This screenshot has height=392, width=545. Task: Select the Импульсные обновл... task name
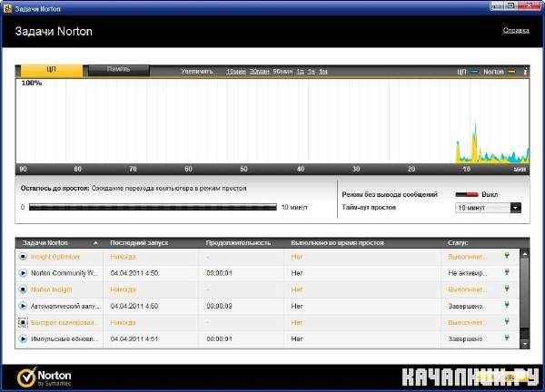tap(64, 338)
